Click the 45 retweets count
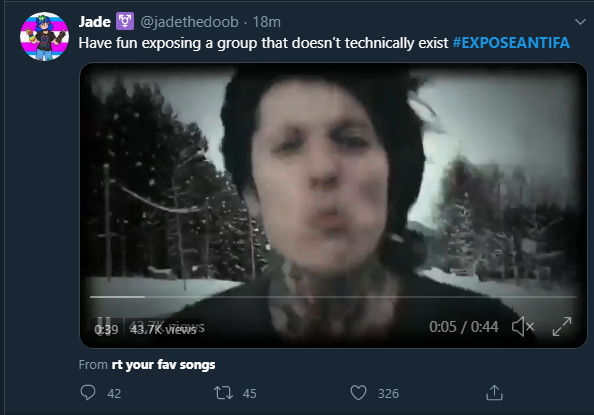594x415 pixels. click(250, 394)
